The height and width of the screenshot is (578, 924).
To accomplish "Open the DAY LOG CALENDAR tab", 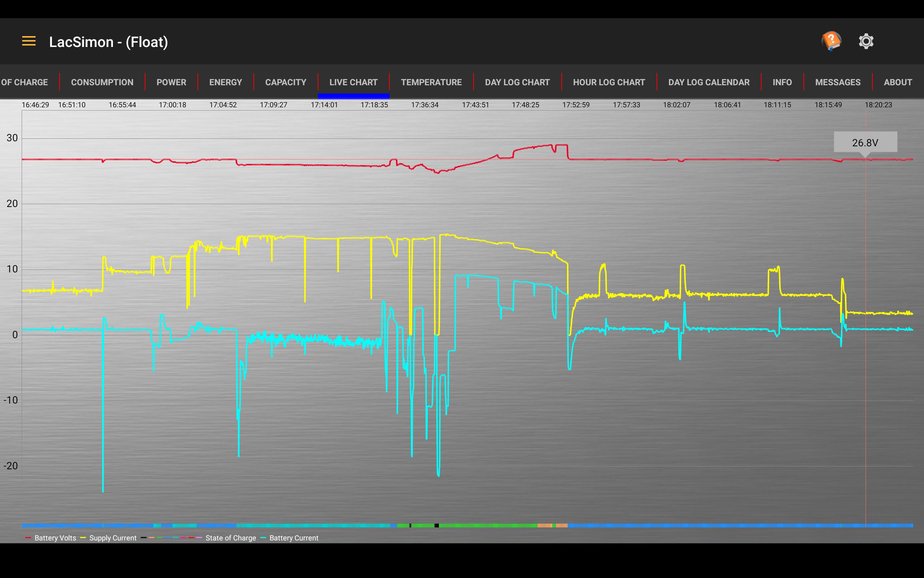I will coord(709,82).
